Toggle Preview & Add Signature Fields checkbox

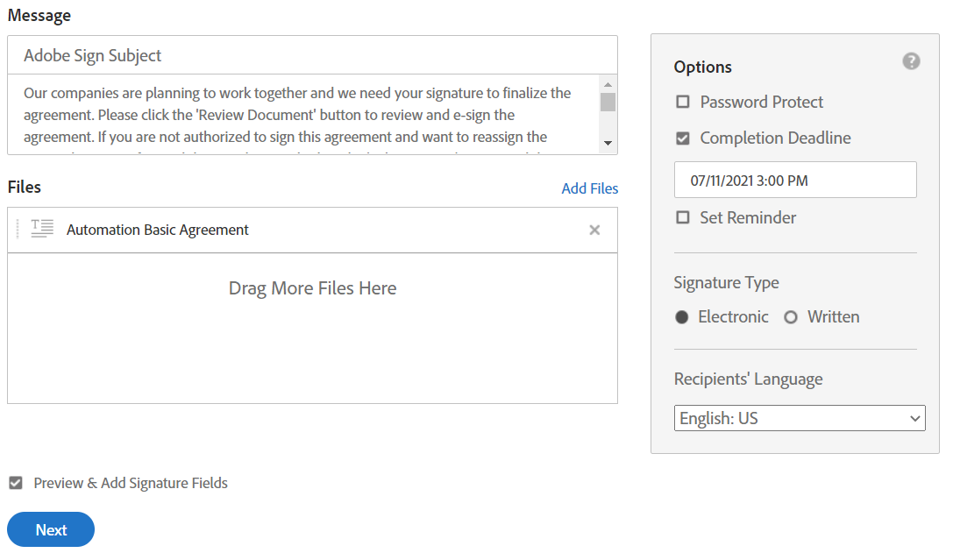click(16, 483)
